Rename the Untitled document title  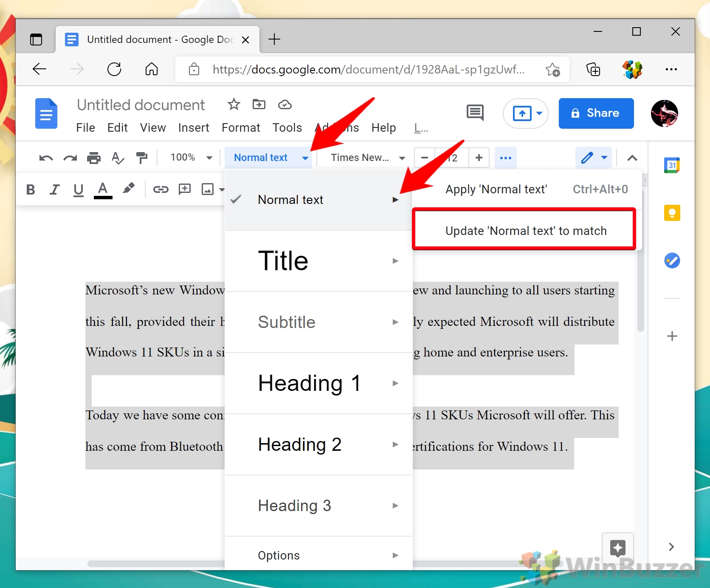[141, 105]
